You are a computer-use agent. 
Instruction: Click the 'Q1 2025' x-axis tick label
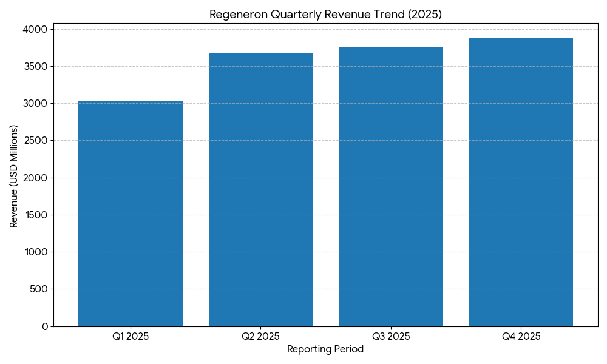[x=131, y=337]
